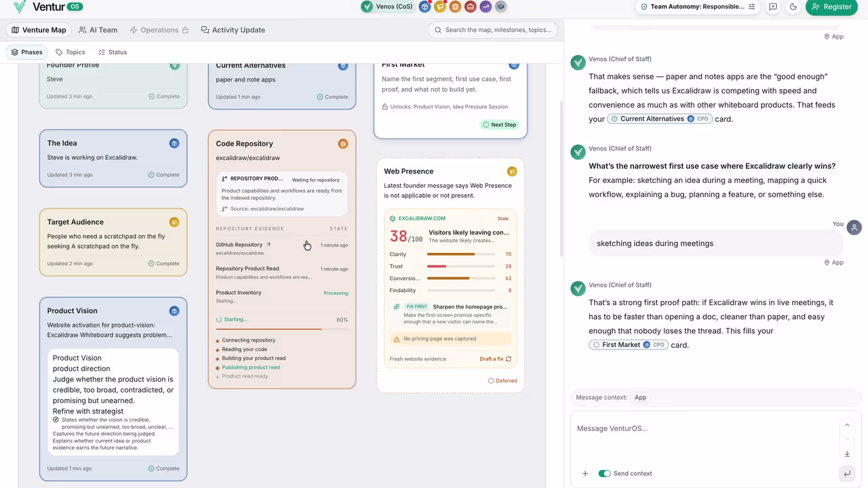868x488 pixels.
Task: Click the send message enter button
Action: pyautogui.click(x=847, y=474)
